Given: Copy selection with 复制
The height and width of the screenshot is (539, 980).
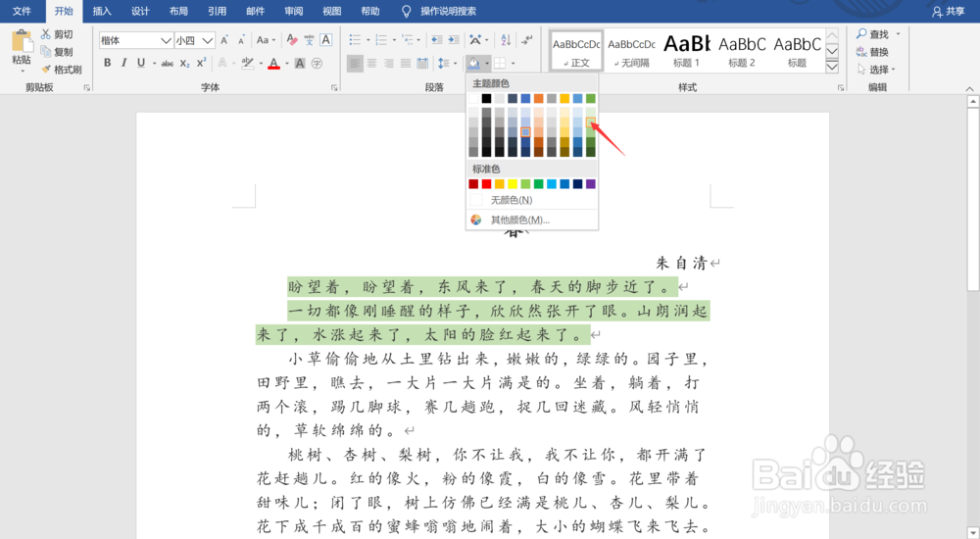Looking at the screenshot, I should coord(57,52).
